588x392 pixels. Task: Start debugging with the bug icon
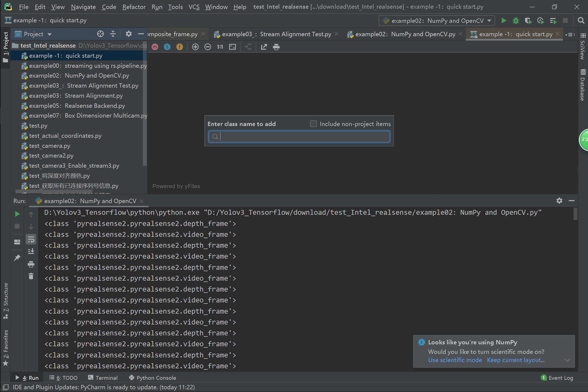pos(516,20)
